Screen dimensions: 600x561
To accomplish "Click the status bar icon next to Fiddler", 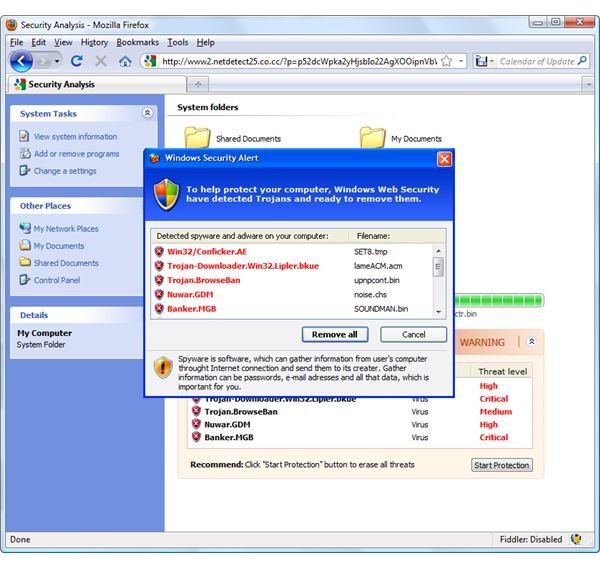I will [x=576, y=539].
